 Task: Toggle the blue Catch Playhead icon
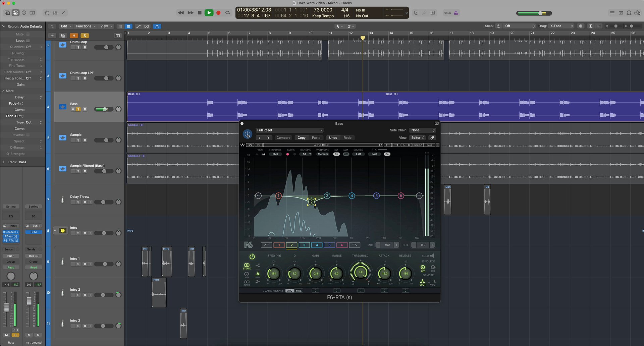coord(157,26)
